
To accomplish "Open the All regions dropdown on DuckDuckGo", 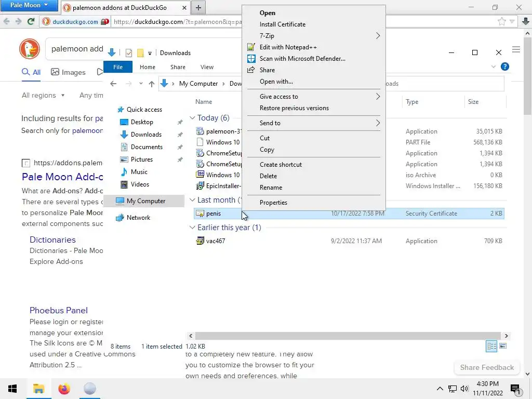I will [43, 96].
